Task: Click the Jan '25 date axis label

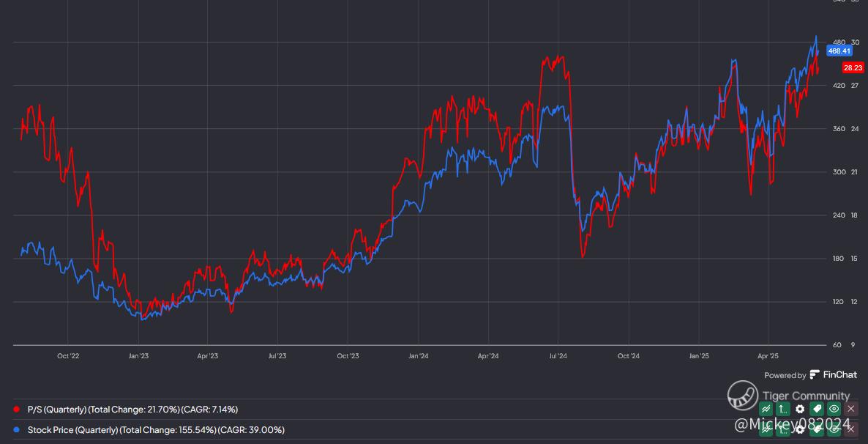Action: coord(698,356)
